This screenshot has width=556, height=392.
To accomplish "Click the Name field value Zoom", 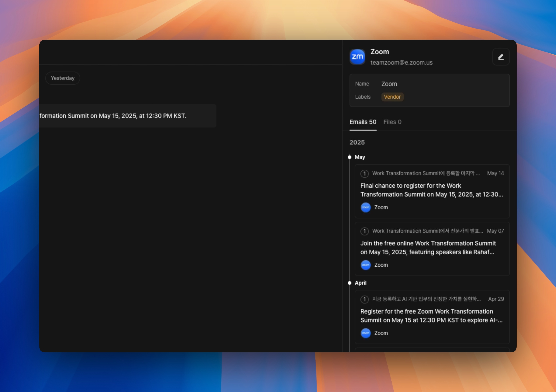I will (x=389, y=84).
